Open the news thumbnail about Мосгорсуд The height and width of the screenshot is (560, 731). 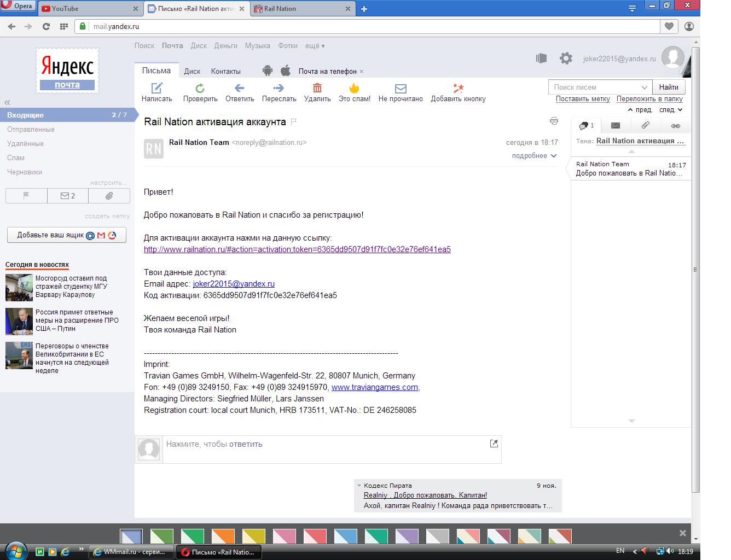[19, 287]
